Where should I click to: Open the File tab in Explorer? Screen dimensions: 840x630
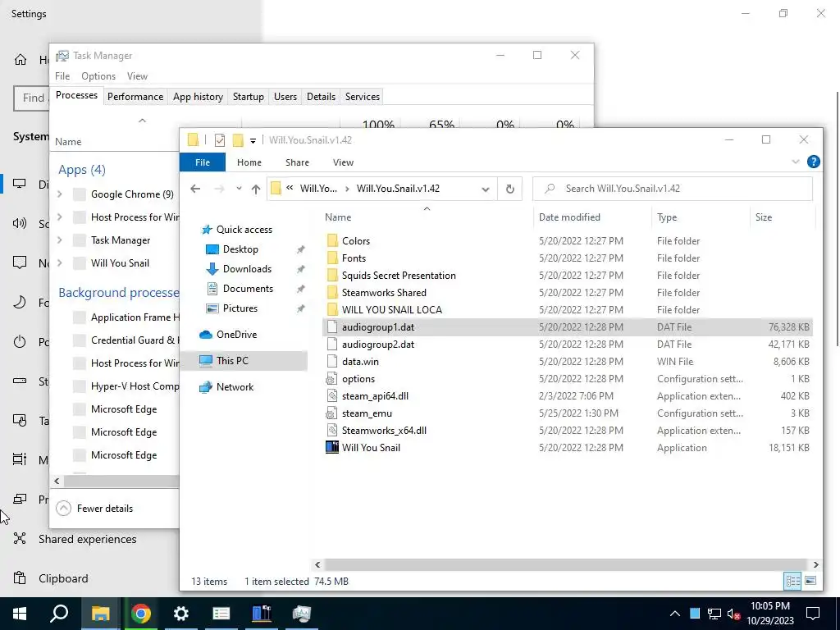pos(203,162)
